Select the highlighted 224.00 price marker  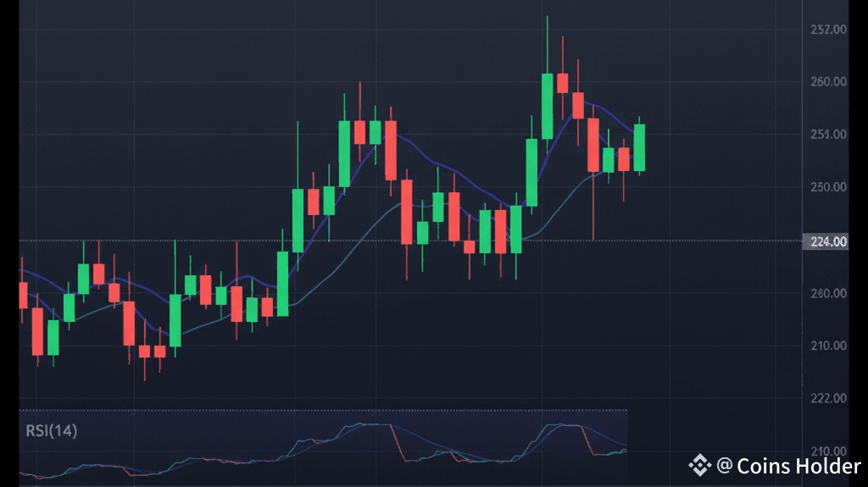pos(826,242)
